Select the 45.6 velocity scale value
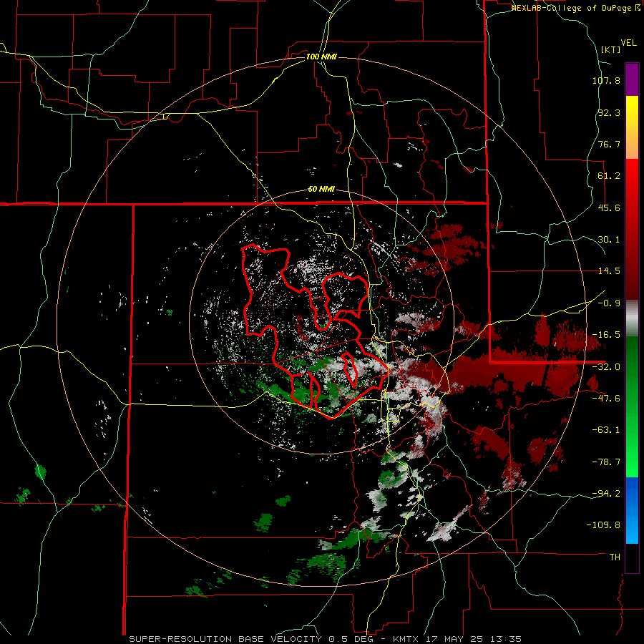644x644 pixels. [x=609, y=208]
